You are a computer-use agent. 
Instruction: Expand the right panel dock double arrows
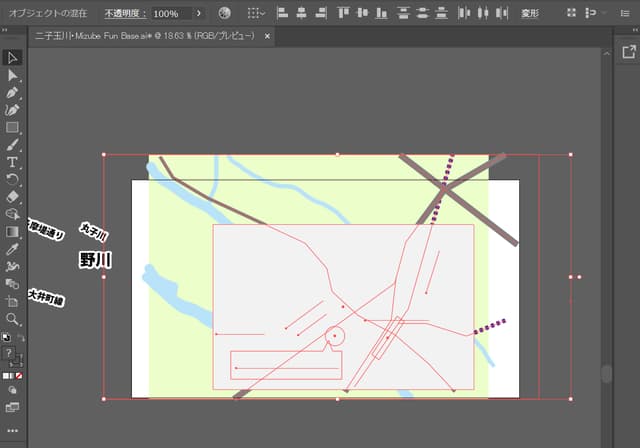coord(635,30)
